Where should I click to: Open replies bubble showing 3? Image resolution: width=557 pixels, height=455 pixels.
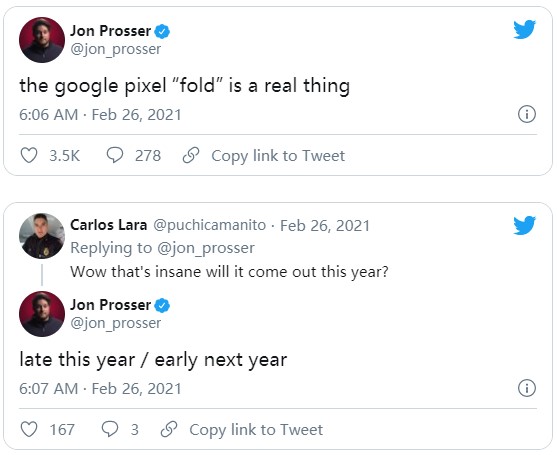point(110,429)
